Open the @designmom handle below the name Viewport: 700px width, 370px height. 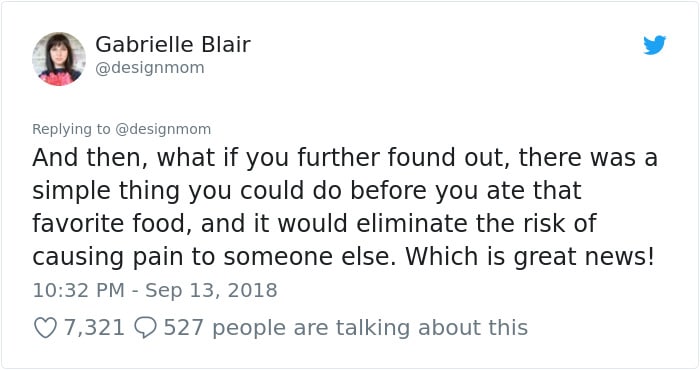[150, 68]
